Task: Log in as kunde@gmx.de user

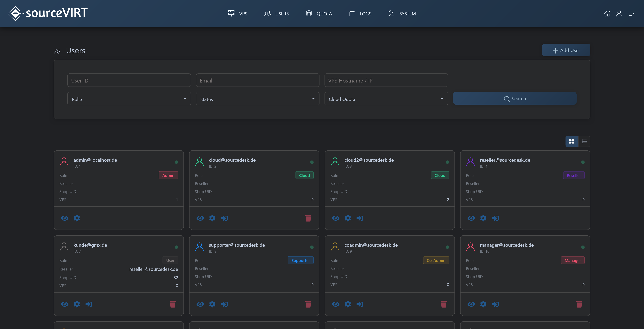Action: click(89, 304)
